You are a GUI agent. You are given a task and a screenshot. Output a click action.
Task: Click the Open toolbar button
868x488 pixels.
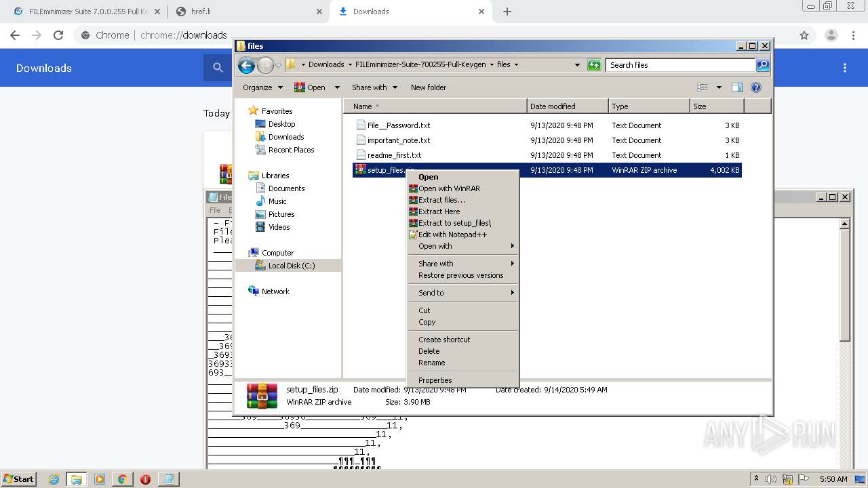[311, 87]
